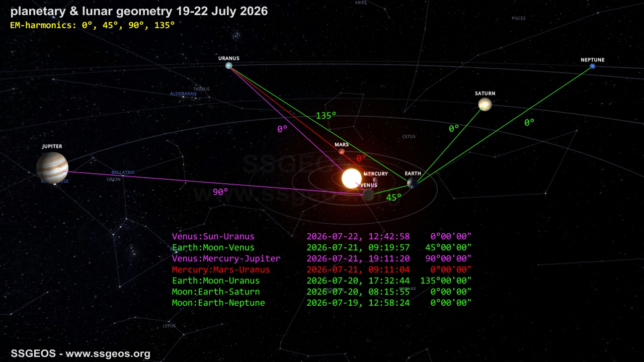Click the ARIES constellation label
This screenshot has width=644, height=362.
pos(361,3)
